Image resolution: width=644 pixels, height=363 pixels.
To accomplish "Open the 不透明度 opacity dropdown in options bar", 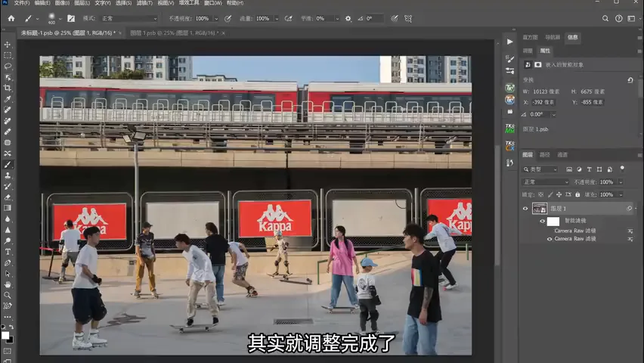I will click(x=216, y=18).
